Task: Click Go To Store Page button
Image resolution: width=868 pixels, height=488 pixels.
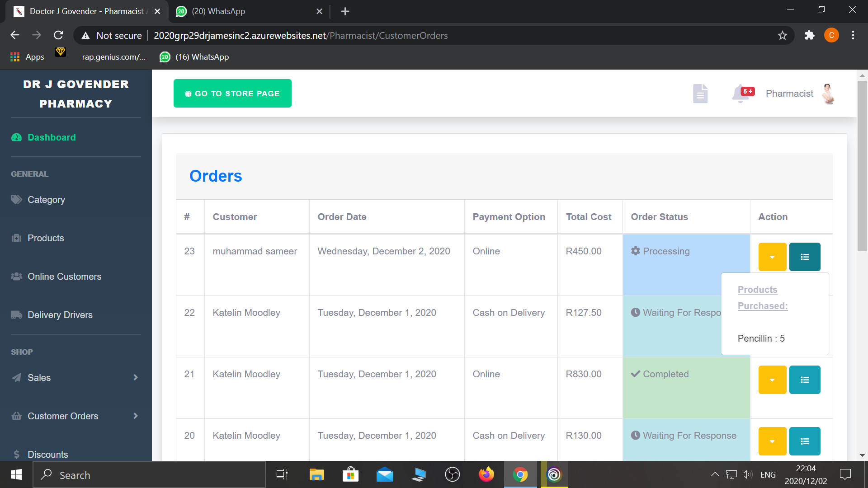Action: point(232,94)
